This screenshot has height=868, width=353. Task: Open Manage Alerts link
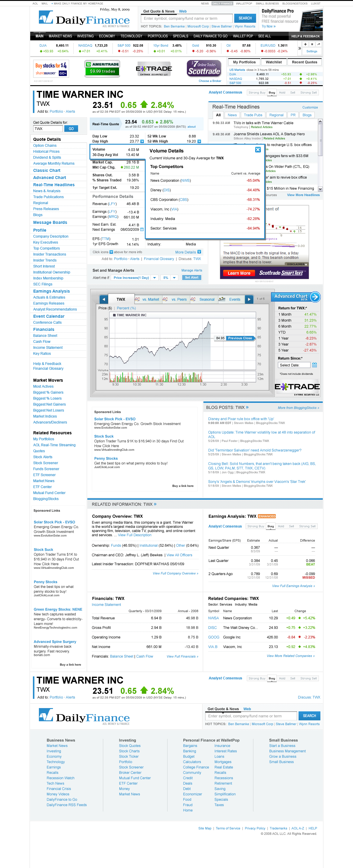(191, 270)
